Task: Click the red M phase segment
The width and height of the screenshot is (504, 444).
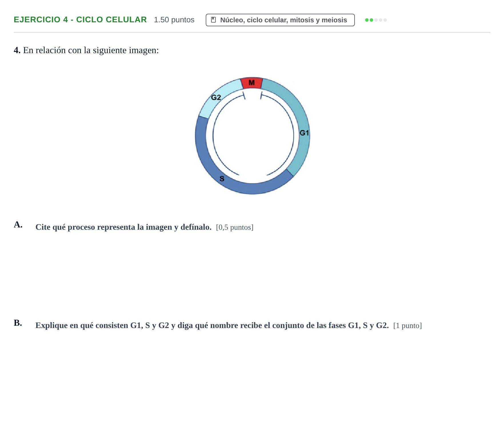Action: pos(251,83)
